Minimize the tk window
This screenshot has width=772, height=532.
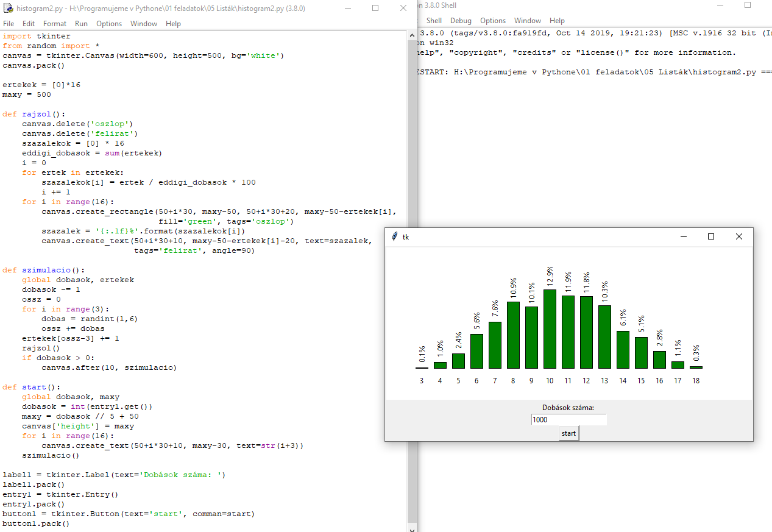[684, 236]
